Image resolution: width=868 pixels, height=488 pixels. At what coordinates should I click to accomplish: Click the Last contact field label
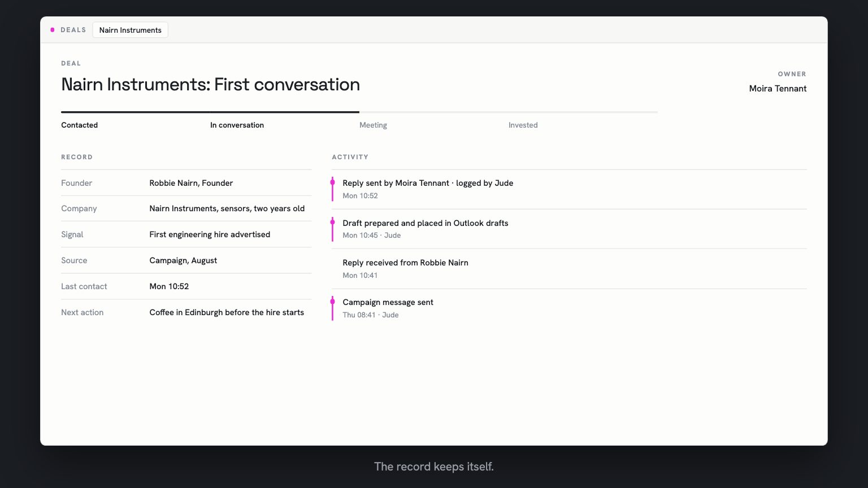point(84,286)
